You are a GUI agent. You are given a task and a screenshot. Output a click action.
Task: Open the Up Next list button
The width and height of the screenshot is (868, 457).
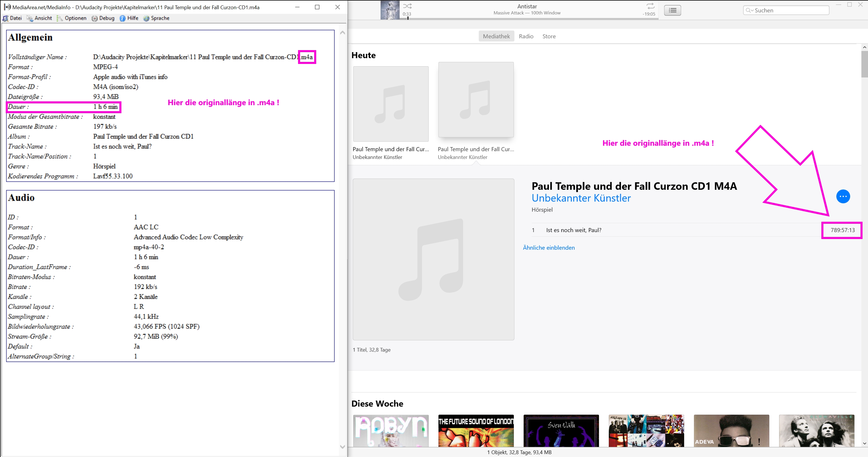pos(672,10)
